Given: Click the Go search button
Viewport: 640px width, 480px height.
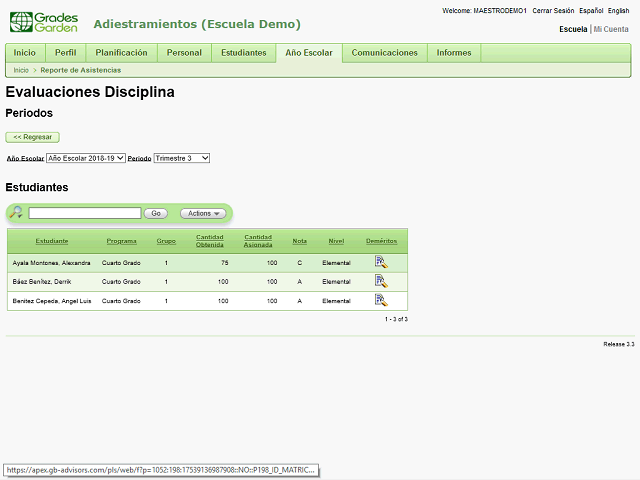Looking at the screenshot, I should coord(156,213).
